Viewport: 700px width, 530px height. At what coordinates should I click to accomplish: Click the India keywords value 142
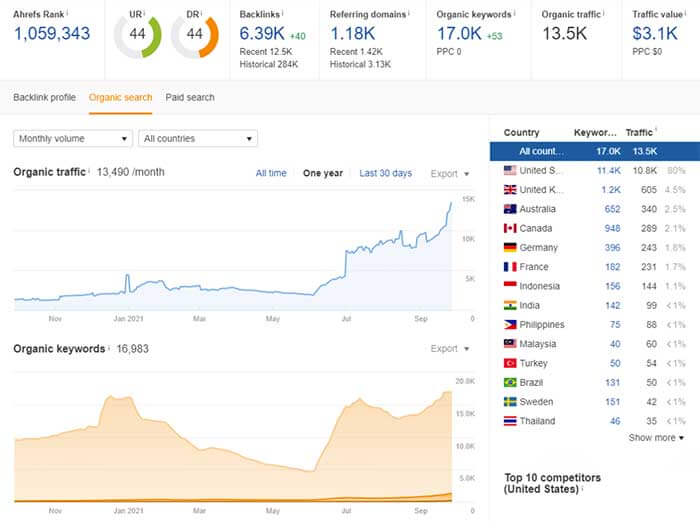pos(612,305)
